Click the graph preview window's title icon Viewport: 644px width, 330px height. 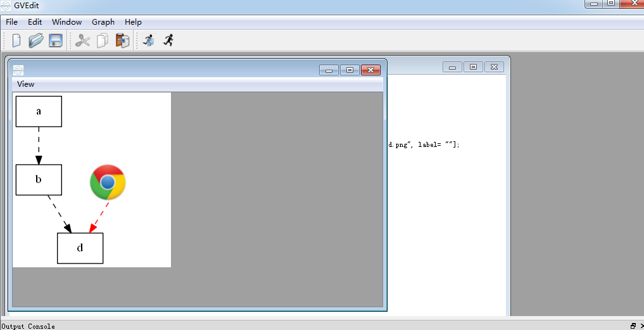coord(18,70)
